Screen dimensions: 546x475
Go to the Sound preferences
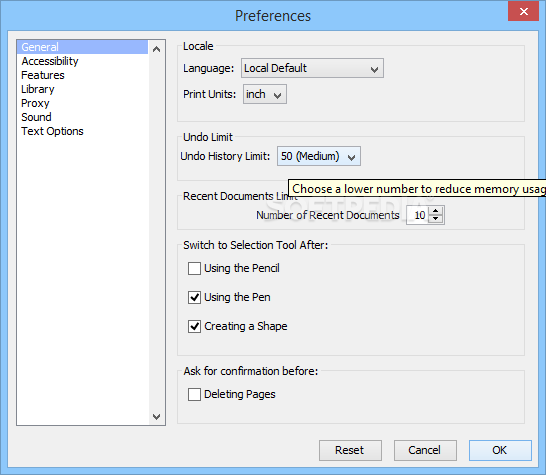click(x=36, y=117)
